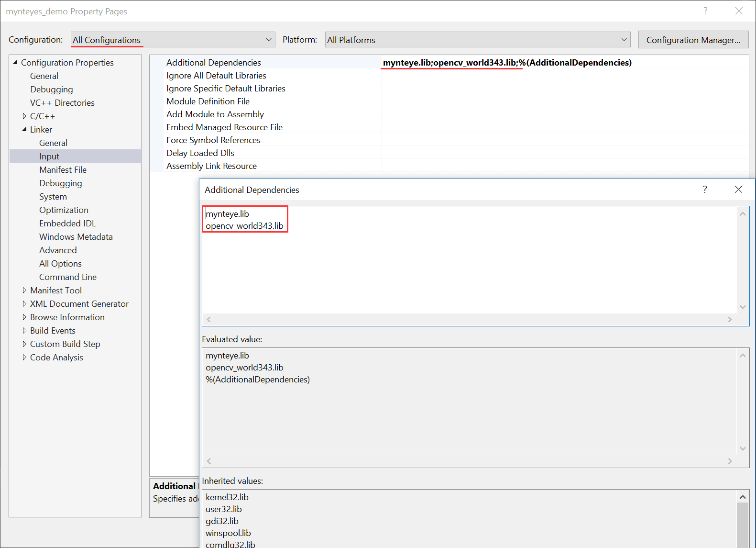
Task: Open the Linker Command Line page
Action: coord(68,277)
